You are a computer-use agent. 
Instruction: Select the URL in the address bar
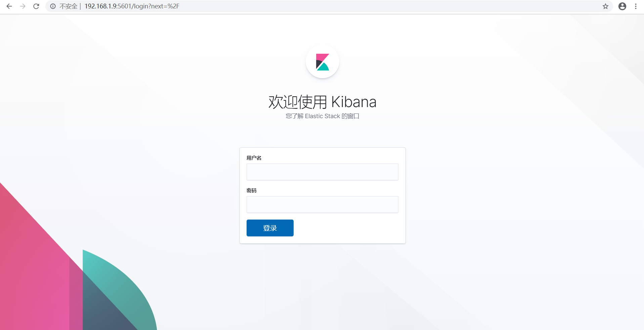[x=132, y=6]
